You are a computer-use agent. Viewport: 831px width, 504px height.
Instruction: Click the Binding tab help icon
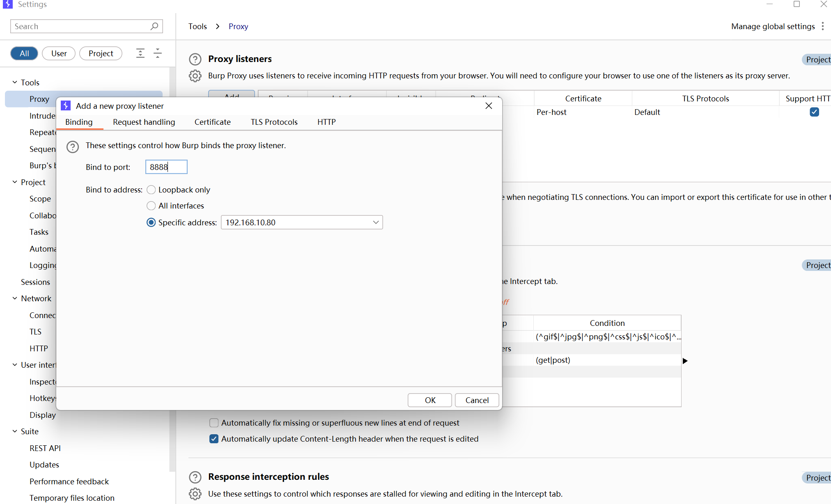pos(73,147)
